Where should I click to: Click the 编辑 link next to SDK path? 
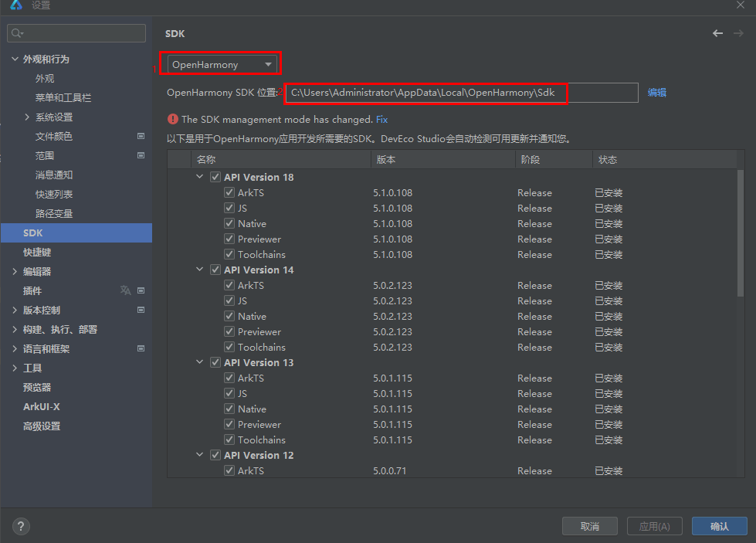[656, 92]
